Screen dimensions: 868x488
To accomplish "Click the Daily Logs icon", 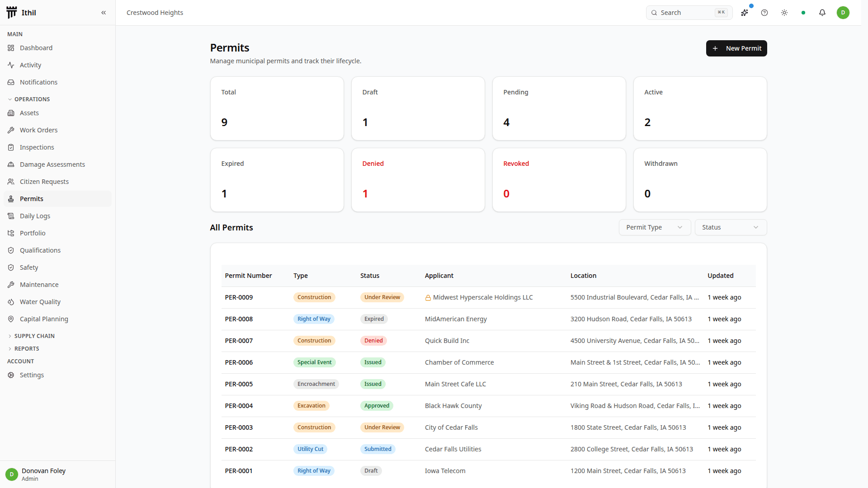I will 11,216.
